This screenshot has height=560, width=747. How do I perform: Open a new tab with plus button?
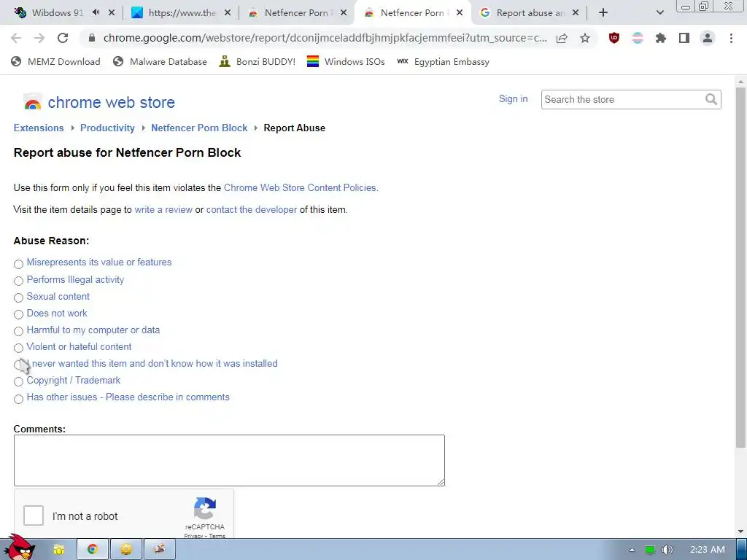click(x=603, y=13)
